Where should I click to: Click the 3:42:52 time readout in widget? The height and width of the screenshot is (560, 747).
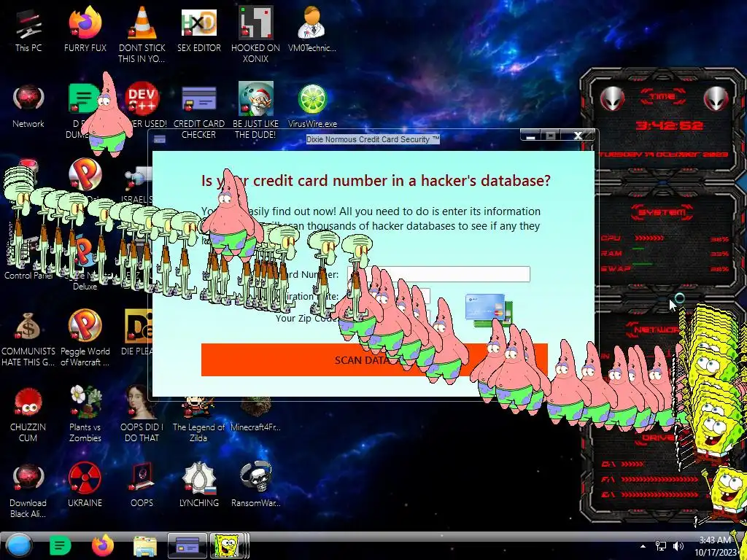pyautogui.click(x=670, y=125)
